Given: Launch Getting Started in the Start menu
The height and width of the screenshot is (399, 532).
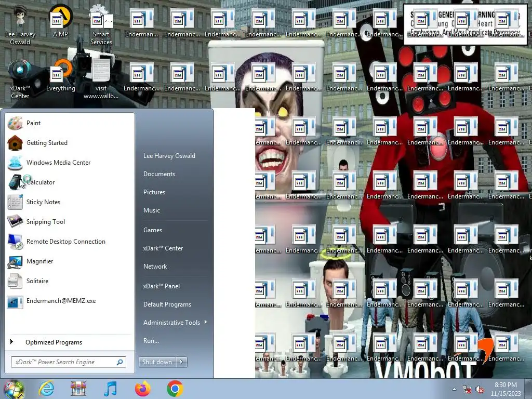Looking at the screenshot, I should (70, 143).
